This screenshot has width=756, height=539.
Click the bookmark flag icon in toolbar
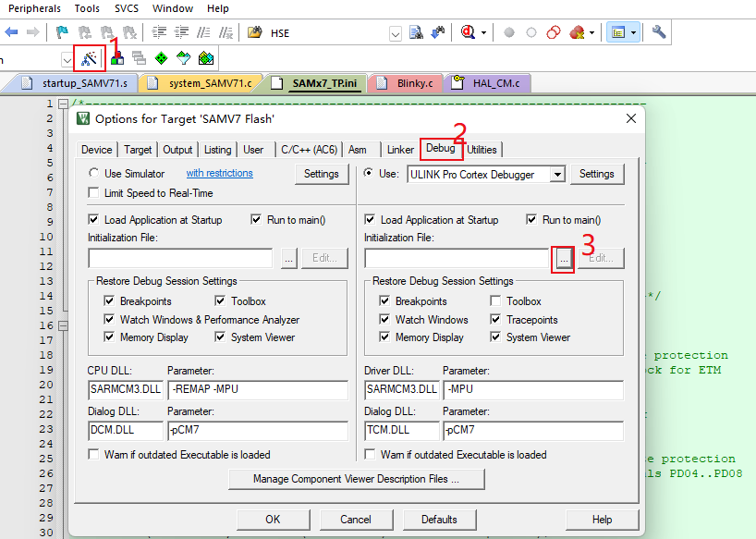pyautogui.click(x=62, y=32)
